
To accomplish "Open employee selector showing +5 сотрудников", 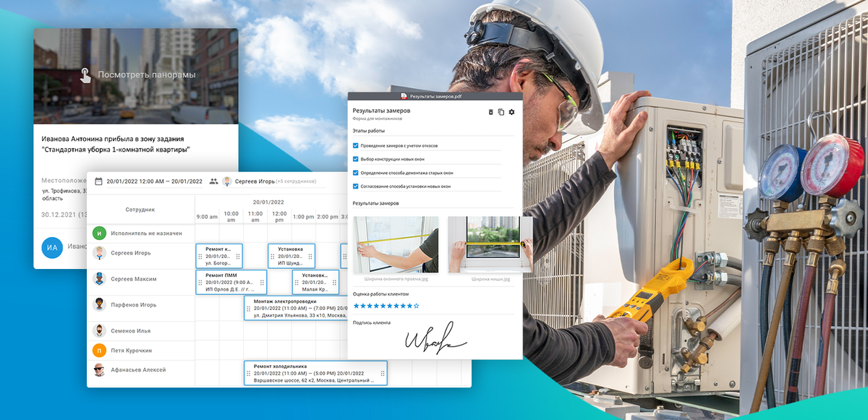I will pos(273,181).
